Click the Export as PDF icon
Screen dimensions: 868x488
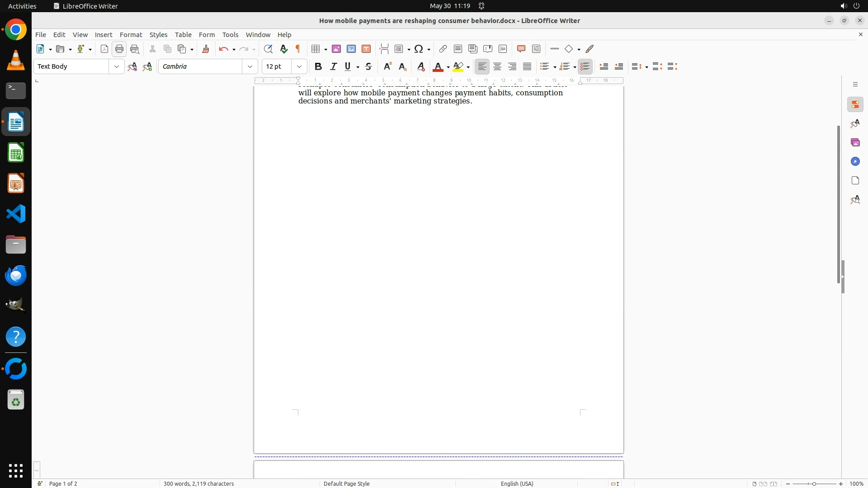pos(104,49)
